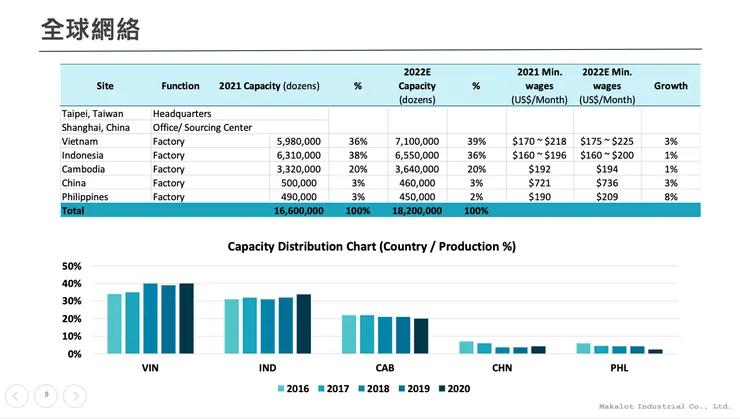Viewport: 740px width, 419px height.
Task: Click the VIN axis label
Action: (x=150, y=368)
